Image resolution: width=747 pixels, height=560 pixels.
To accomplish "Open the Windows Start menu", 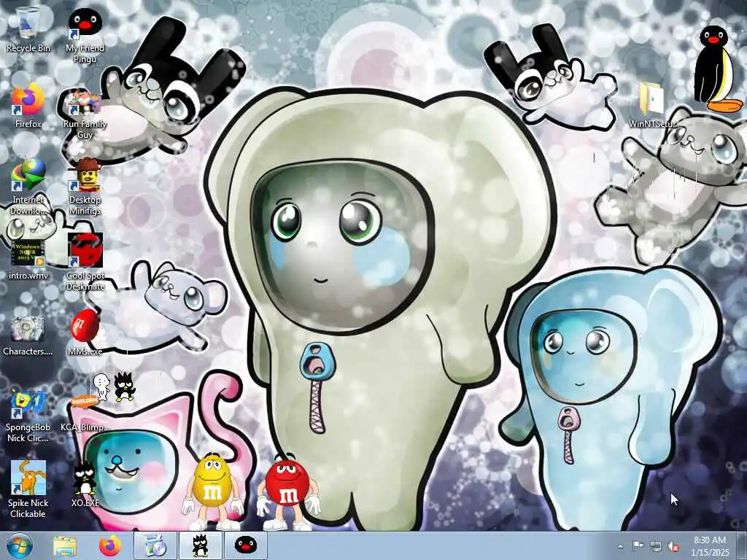I will [x=19, y=546].
